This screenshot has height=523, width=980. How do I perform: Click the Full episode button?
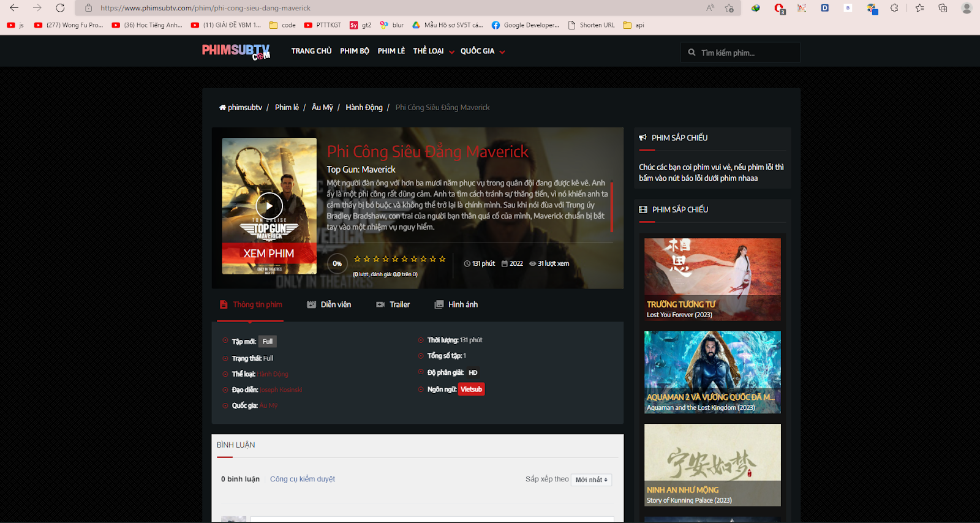[268, 342]
